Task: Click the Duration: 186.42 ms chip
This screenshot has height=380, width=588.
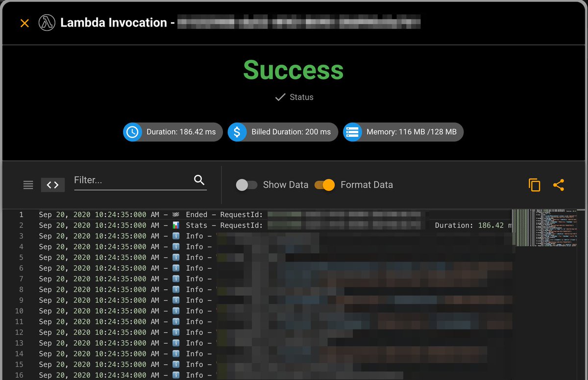Action: tap(173, 132)
